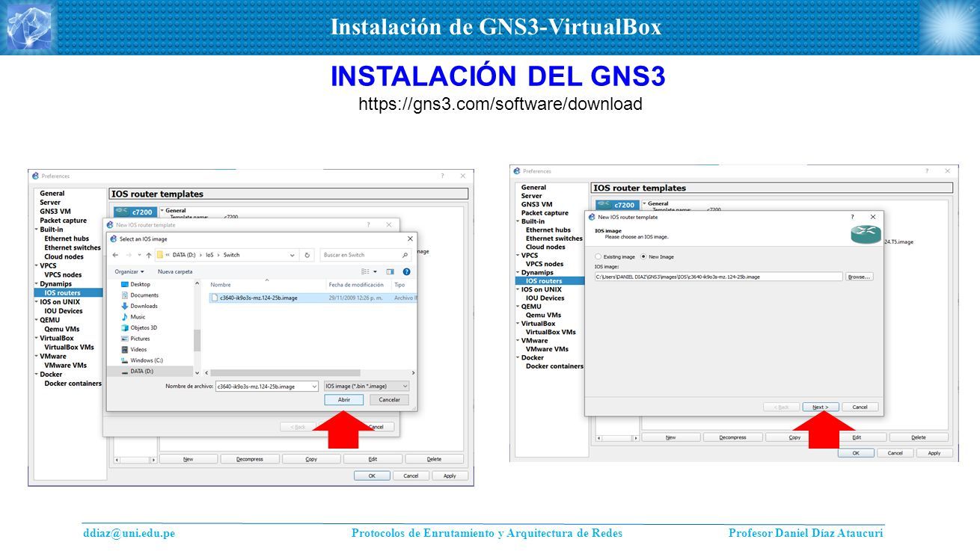Select Ethernet switches in the left Preferences tree
This screenshot has height=551, width=980.
click(73, 247)
